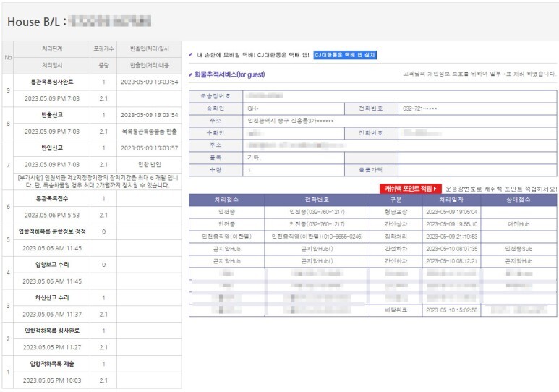The height and width of the screenshot is (392, 559).
Task: Click the [부가사항] 인천세관 note text
Action: (x=98, y=182)
